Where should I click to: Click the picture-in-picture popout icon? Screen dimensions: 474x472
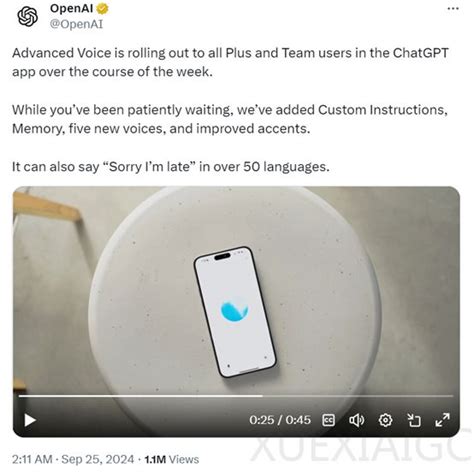414,420
